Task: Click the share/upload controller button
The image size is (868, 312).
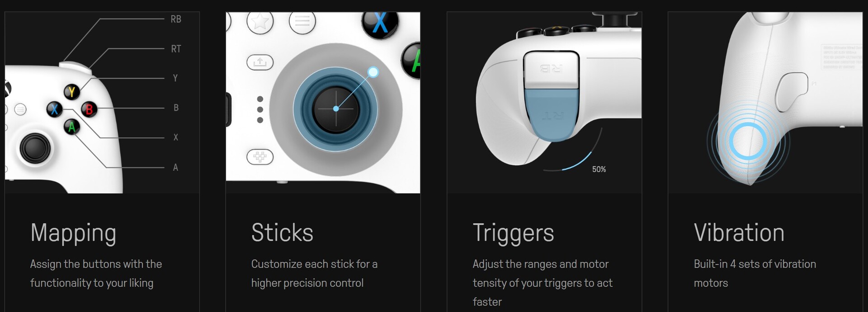Action: tap(260, 62)
